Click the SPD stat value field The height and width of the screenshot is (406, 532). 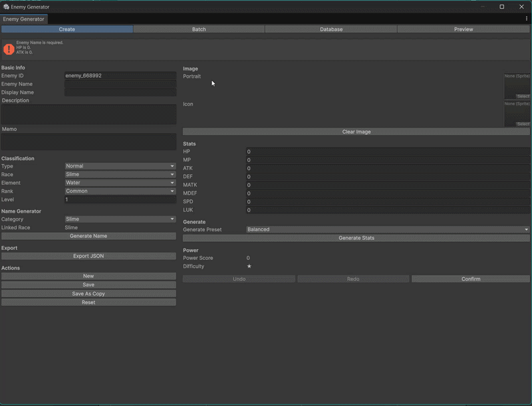pyautogui.click(x=388, y=201)
